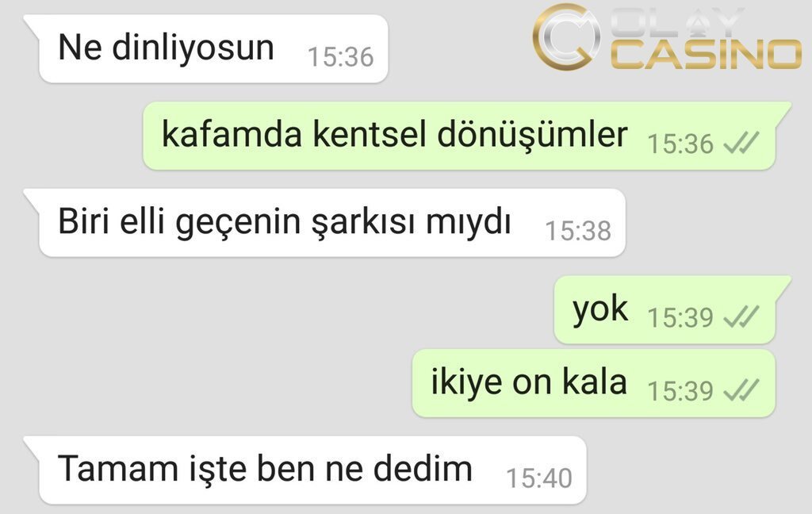Click the word 'dönüşümler' in the sent message
The image size is (812, 514).
532,136
